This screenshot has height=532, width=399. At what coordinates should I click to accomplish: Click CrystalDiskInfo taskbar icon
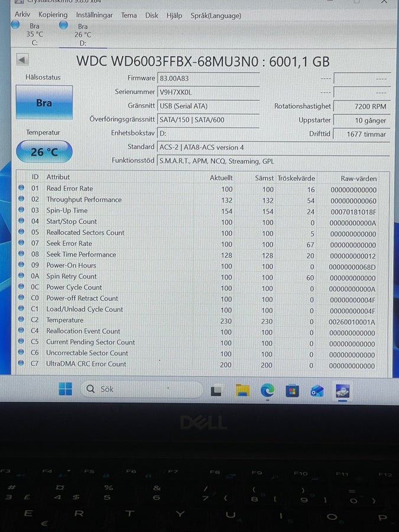[342, 391]
